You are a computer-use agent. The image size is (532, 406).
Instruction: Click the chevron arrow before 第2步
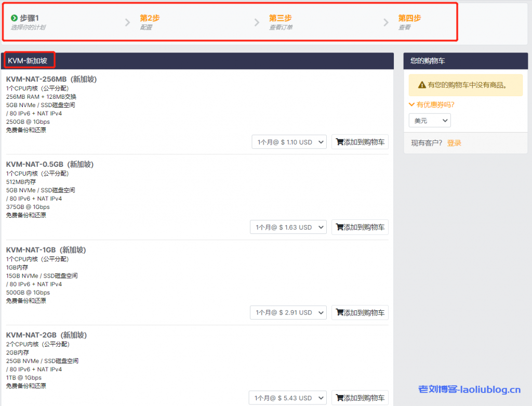coord(127,22)
